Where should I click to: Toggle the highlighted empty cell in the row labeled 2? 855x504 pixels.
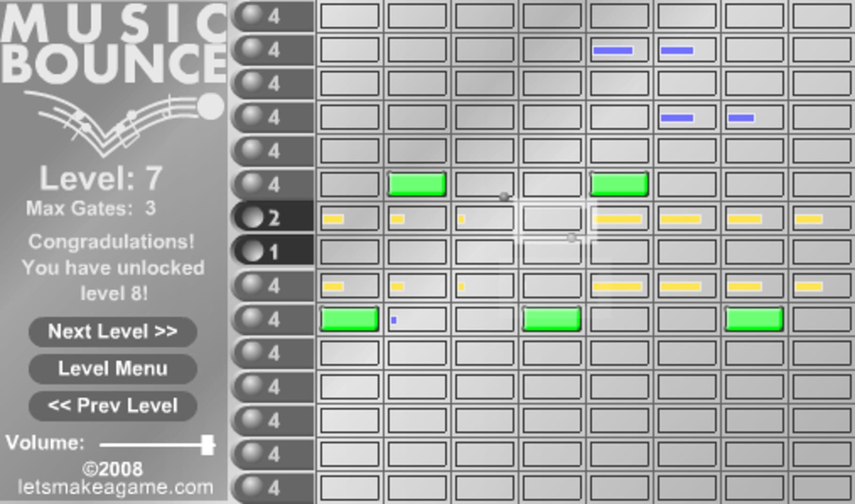pyautogui.click(x=552, y=218)
